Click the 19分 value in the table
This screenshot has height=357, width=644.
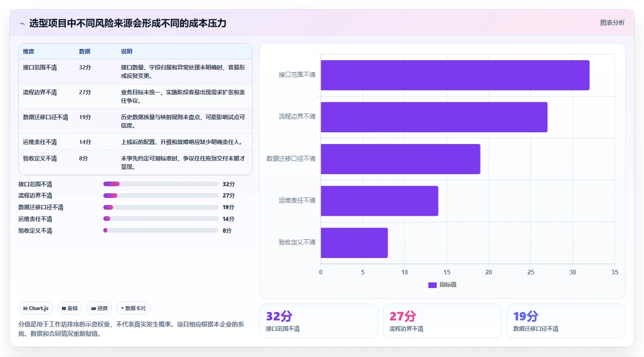[85, 117]
